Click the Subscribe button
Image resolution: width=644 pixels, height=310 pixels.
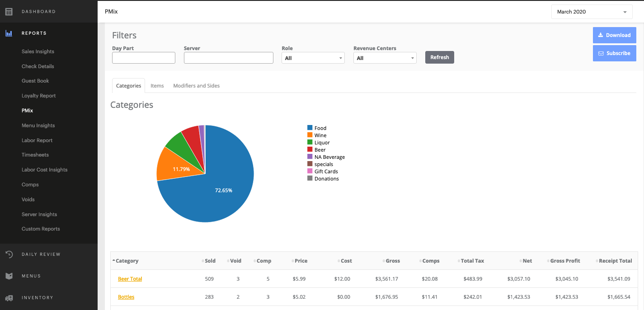tap(614, 53)
